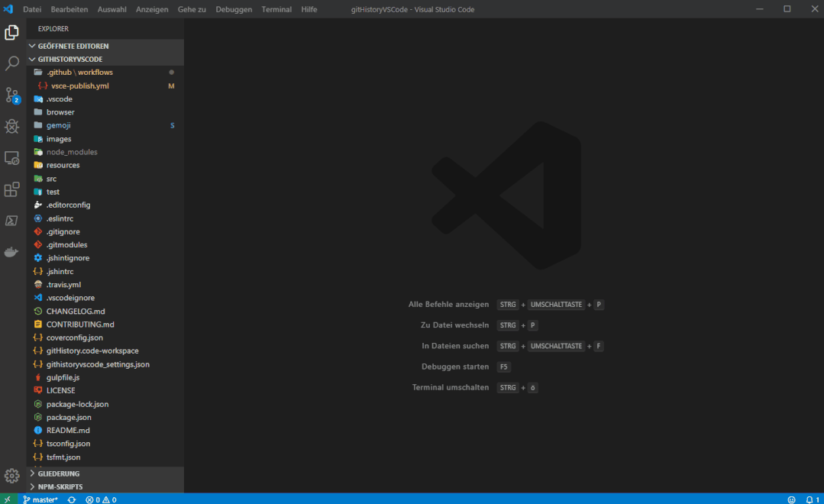The image size is (824, 504).
Task: Collapse the GITHISTORYVSCODE section
Action: [x=69, y=59]
